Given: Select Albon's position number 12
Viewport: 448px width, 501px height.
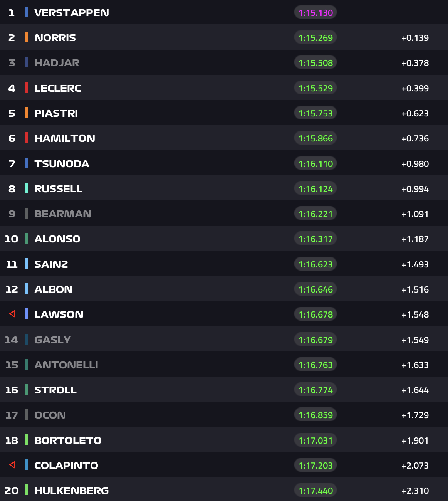Looking at the screenshot, I should 12,289.
